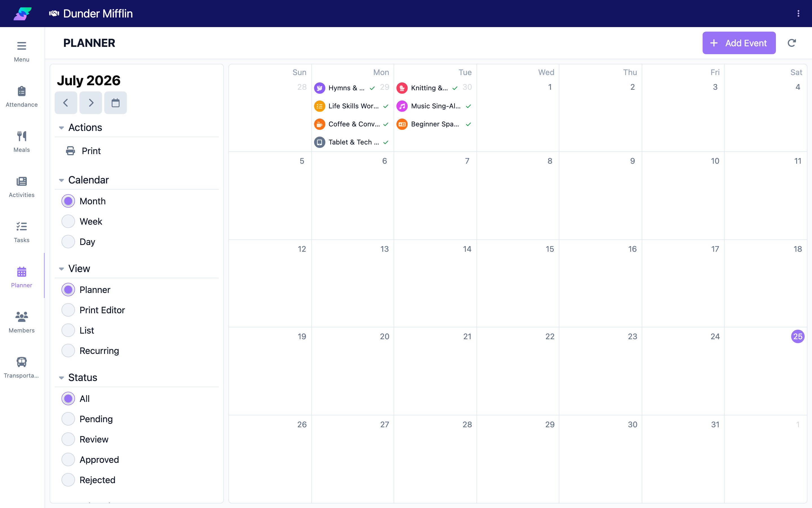812x508 pixels.
Task: Filter status by Rejected
Action: [x=89, y=480]
